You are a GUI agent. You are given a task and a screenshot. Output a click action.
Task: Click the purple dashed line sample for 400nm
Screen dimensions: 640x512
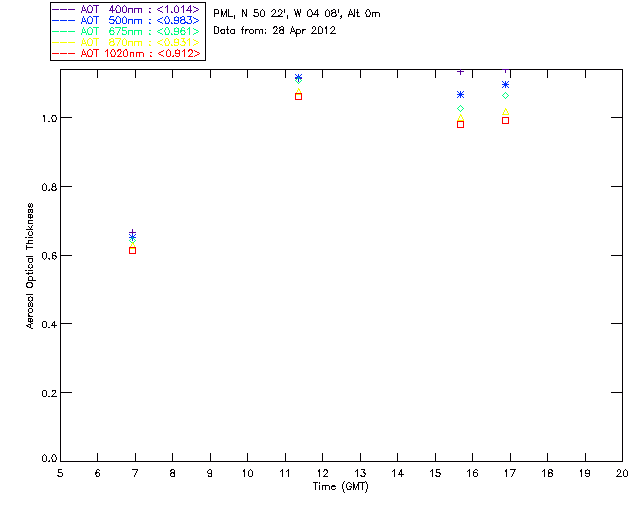pyautogui.click(x=64, y=9)
